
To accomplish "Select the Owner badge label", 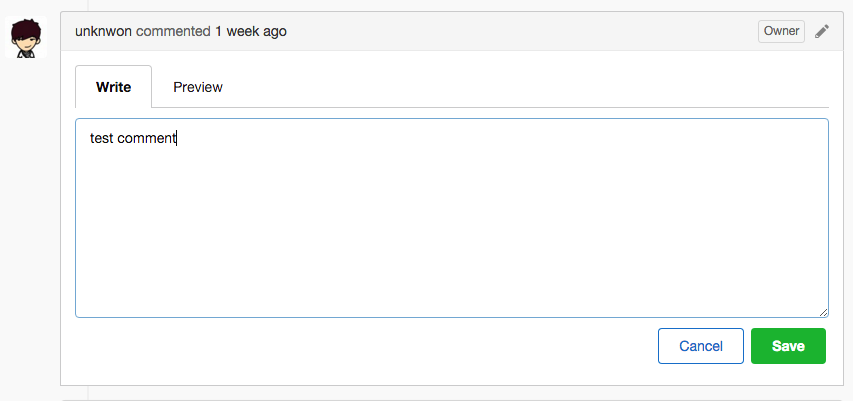I will coord(781,31).
